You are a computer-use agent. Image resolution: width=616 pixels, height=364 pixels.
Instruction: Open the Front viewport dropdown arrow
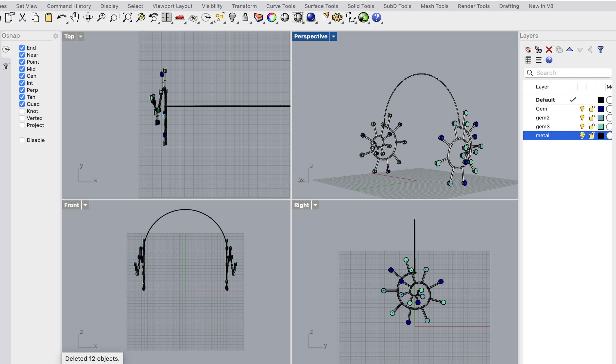[85, 205]
